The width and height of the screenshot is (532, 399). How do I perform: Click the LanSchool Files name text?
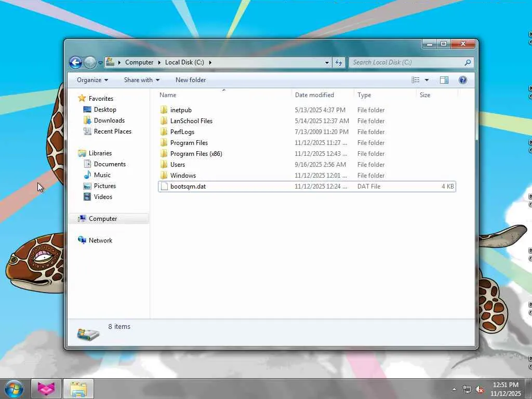pyautogui.click(x=191, y=121)
